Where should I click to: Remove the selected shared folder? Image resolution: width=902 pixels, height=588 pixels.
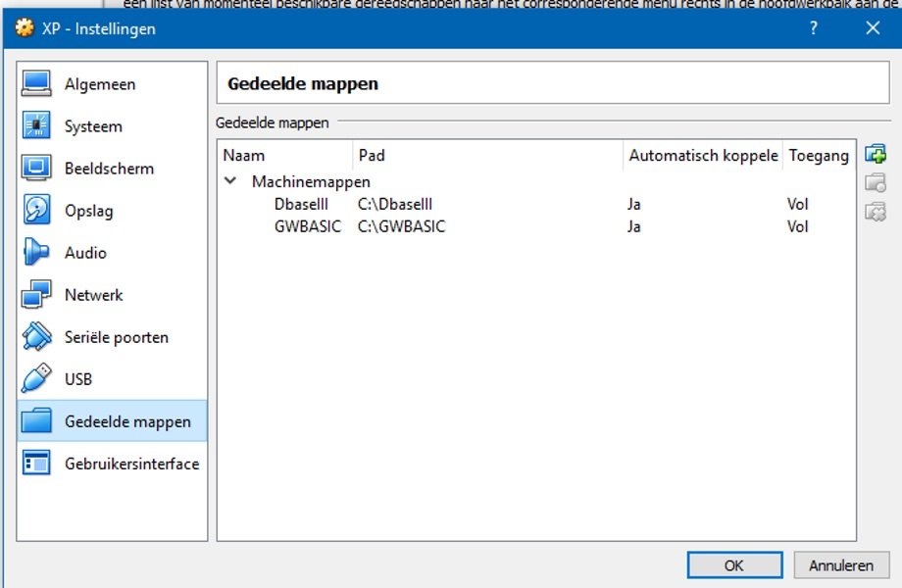[x=876, y=212]
